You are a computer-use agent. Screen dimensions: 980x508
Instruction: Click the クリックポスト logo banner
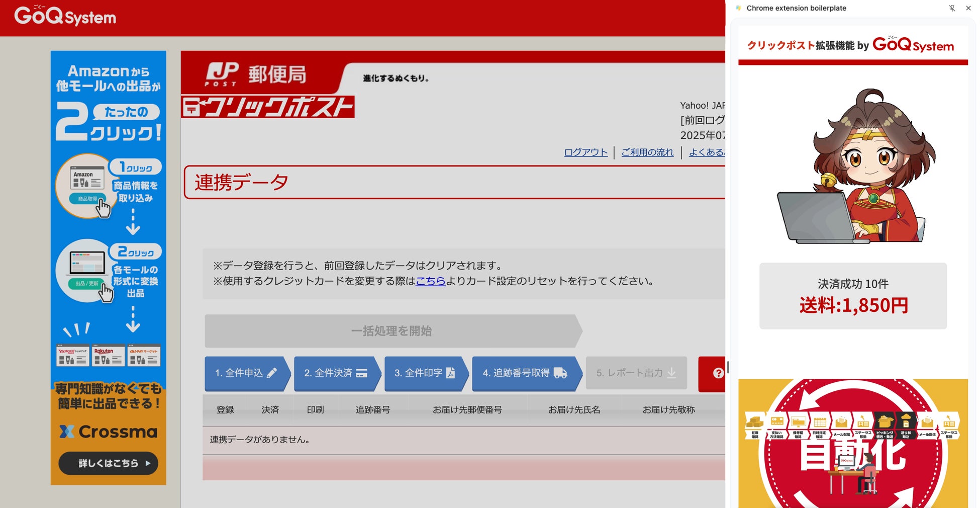click(268, 107)
